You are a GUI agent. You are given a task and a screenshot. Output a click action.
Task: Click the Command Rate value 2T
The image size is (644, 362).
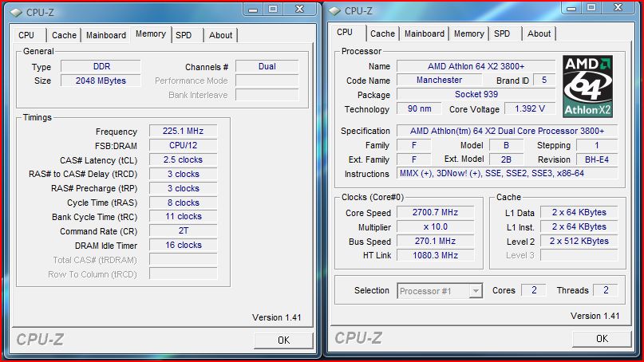pyautogui.click(x=184, y=230)
